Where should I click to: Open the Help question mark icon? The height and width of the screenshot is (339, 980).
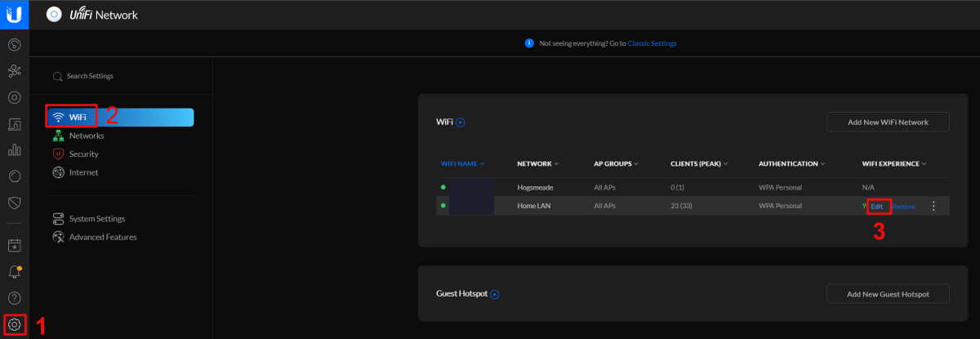[14, 297]
